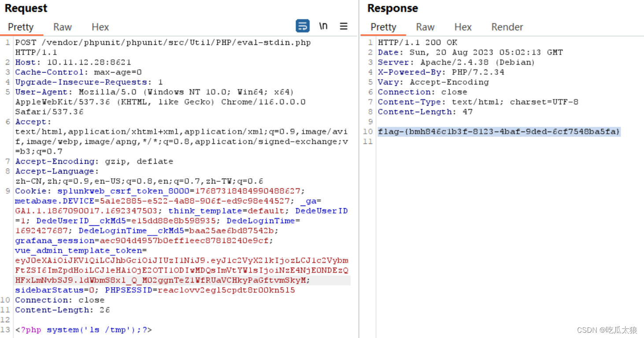Click the X-Powered-By: PHP/7.2.34 line

coord(441,72)
